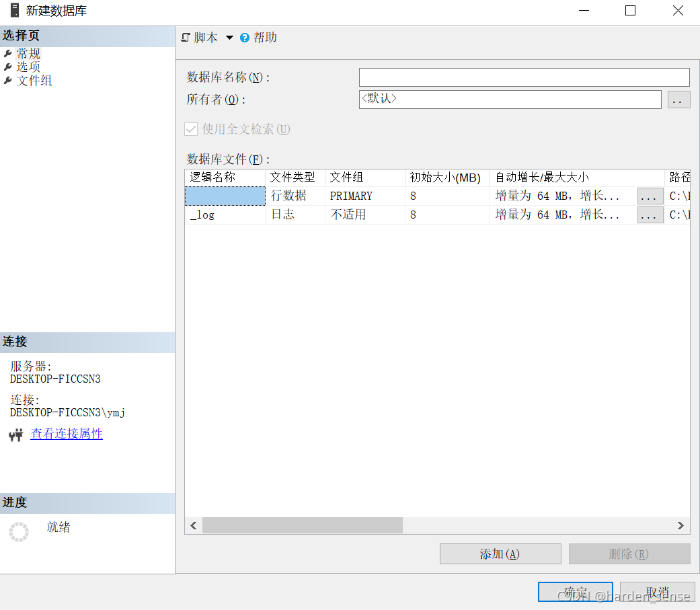Viewport: 700px width, 610px height.
Task: Select highlighted logical name cell of 行数据 row
Action: (x=225, y=196)
